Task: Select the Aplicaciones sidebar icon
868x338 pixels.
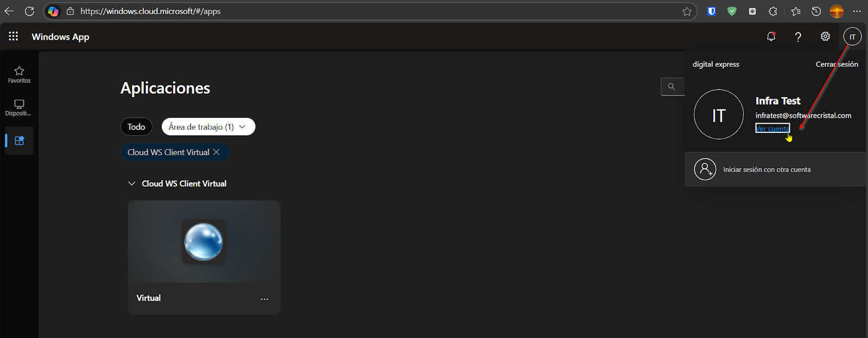Action: click(19, 141)
